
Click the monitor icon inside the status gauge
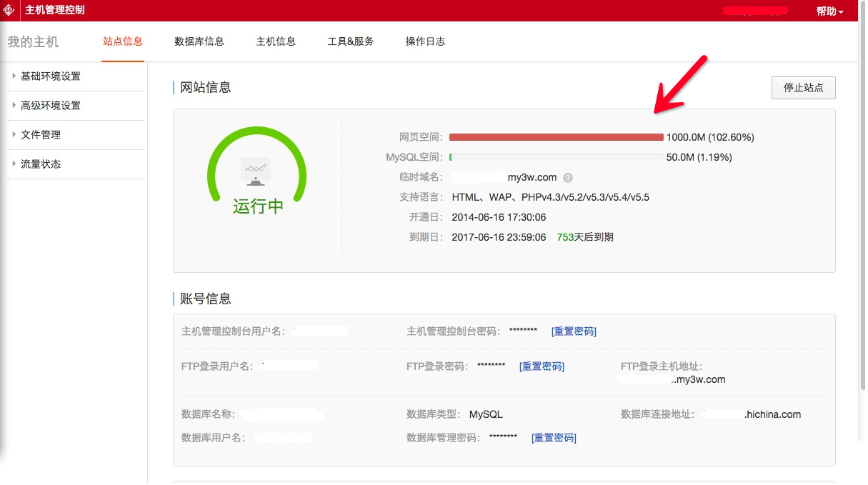tap(256, 171)
